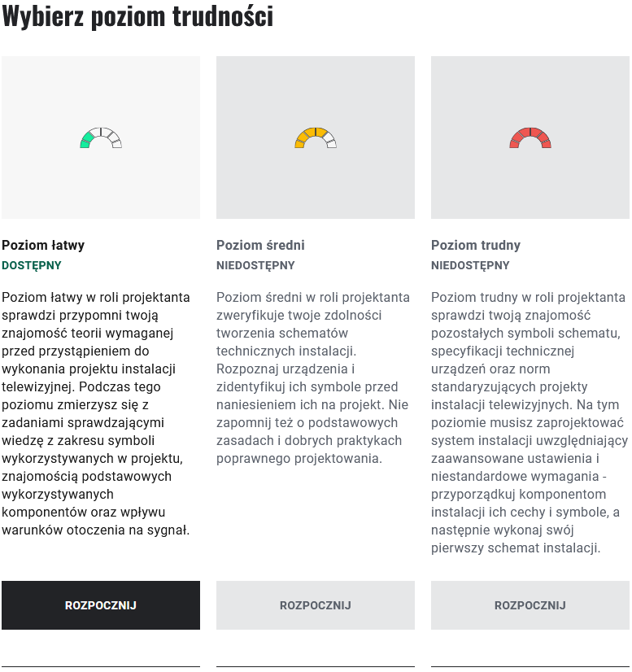Select the "Poziom średni" heading
The image size is (632, 672).
click(x=259, y=244)
